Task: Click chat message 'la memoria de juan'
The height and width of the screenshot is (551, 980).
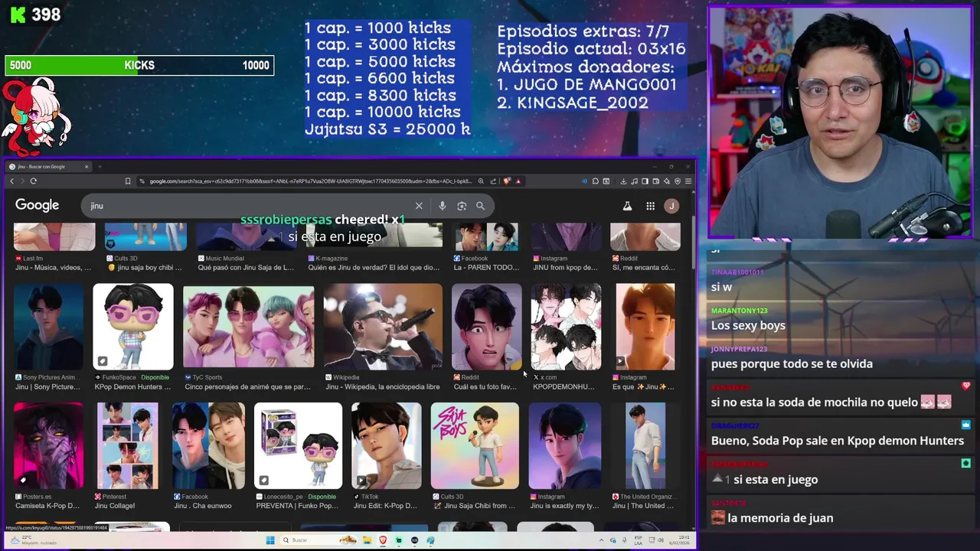Action: click(x=780, y=518)
